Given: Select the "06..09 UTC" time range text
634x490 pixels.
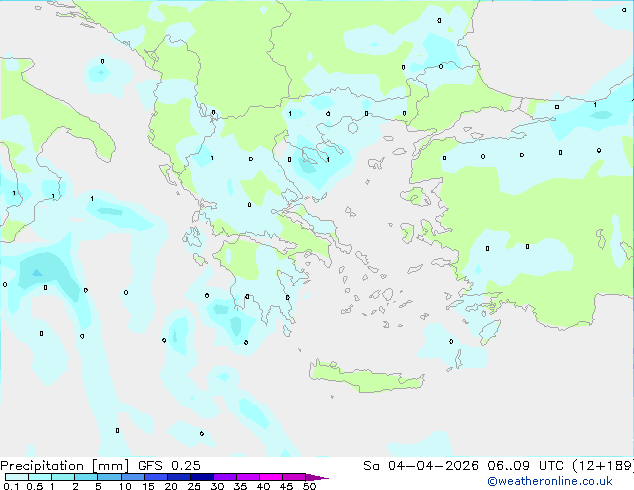Looking at the screenshot, I should click(x=525, y=466).
